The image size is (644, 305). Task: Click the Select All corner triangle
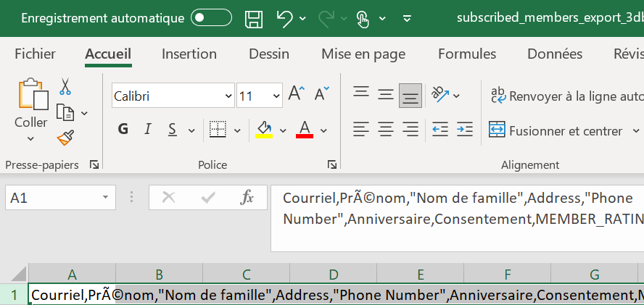[17, 273]
